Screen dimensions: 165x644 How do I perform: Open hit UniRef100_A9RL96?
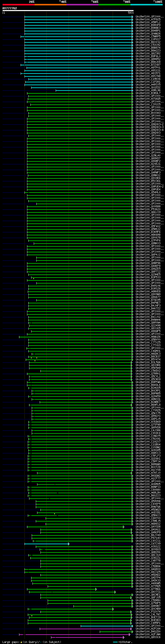pyautogui.click(x=148, y=90)
